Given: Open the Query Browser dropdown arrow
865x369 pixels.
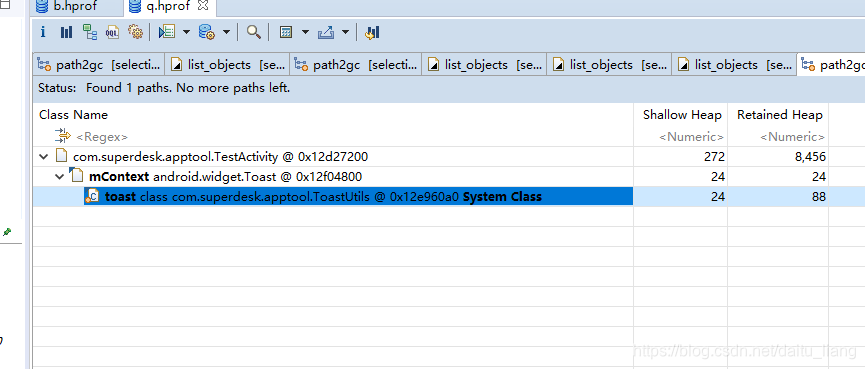Looking at the screenshot, I should 226,33.
